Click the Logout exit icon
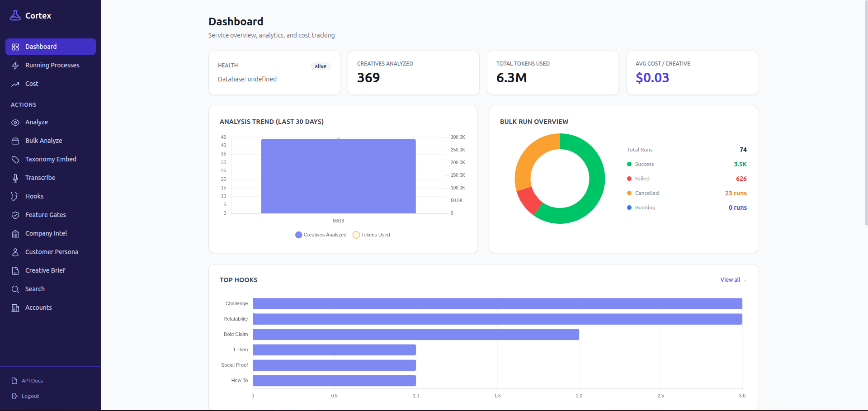 click(14, 396)
